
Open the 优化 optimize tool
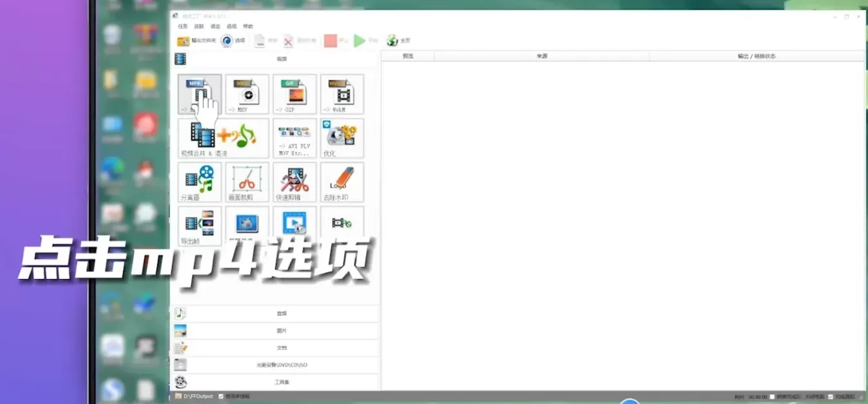pyautogui.click(x=342, y=138)
